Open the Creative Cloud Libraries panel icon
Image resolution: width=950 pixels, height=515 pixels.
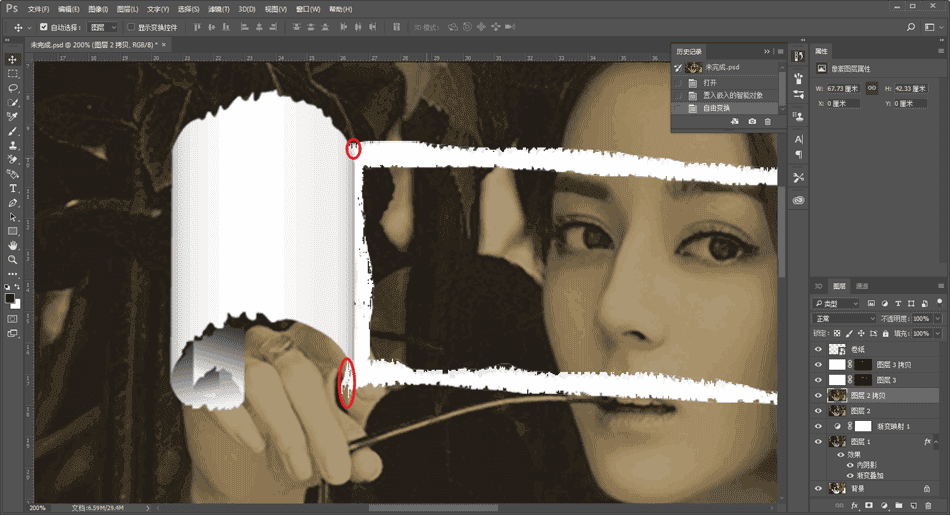coord(799,200)
